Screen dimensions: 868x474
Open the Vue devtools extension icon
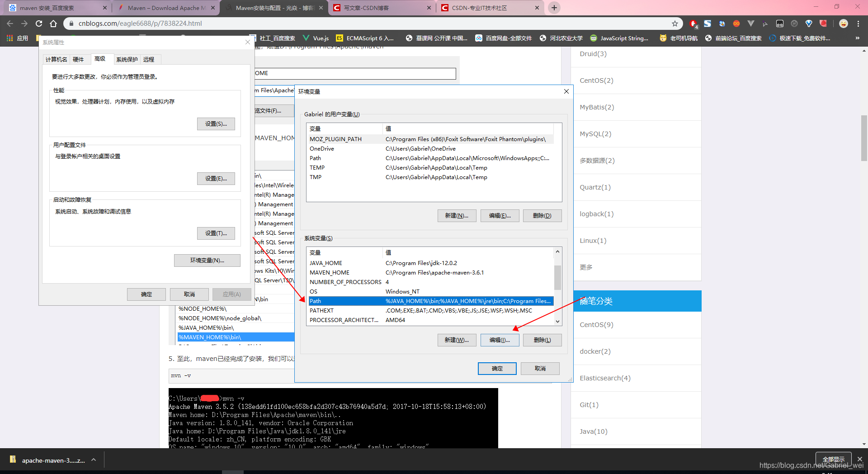click(x=751, y=24)
